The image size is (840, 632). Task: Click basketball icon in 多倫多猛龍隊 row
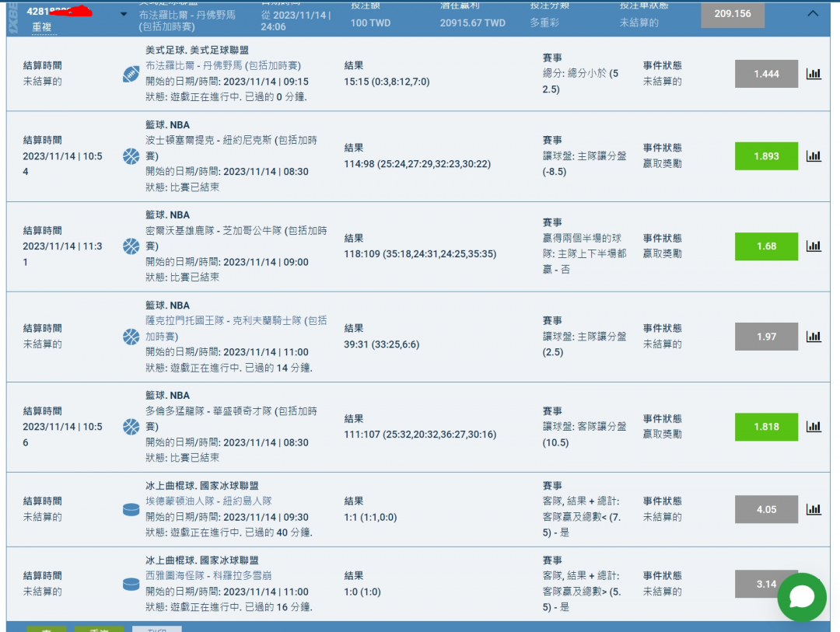[x=131, y=426]
